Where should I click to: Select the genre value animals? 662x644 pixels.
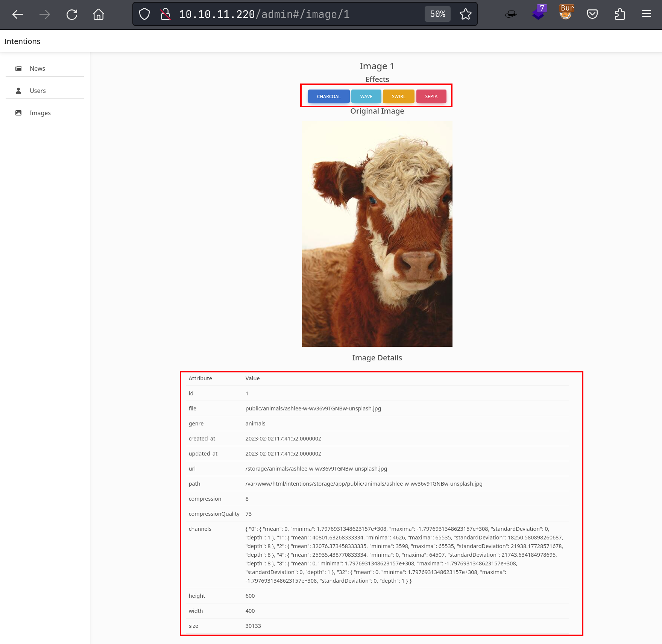pyautogui.click(x=255, y=424)
